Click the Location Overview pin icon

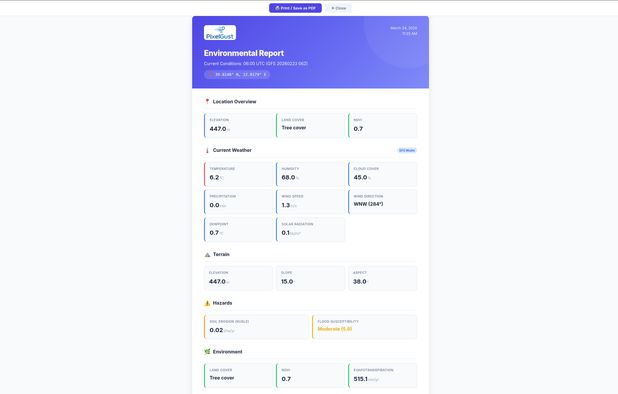207,102
